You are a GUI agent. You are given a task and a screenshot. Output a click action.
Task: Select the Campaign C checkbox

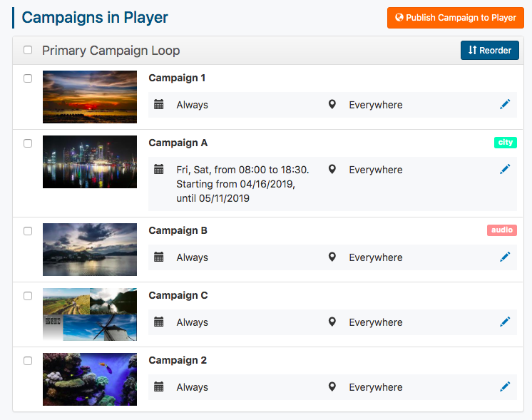click(x=28, y=296)
